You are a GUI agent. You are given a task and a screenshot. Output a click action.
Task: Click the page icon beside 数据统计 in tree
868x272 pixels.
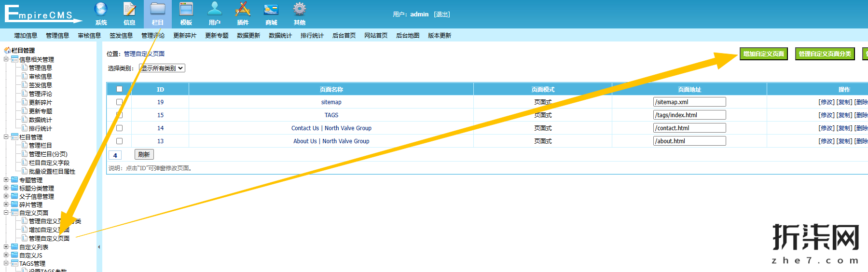click(25, 120)
